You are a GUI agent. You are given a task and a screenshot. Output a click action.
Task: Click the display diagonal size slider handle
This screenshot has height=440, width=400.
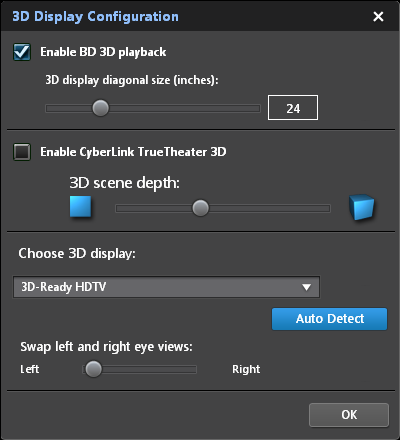click(x=100, y=108)
